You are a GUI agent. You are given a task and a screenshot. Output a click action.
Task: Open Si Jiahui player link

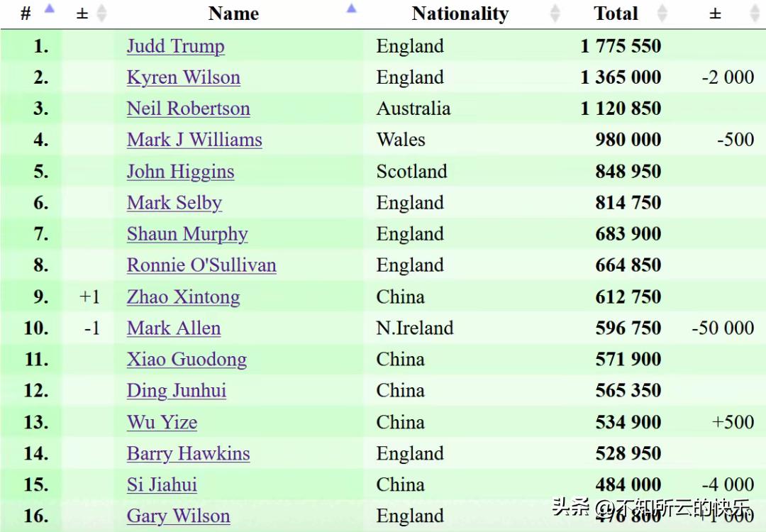[x=162, y=484]
